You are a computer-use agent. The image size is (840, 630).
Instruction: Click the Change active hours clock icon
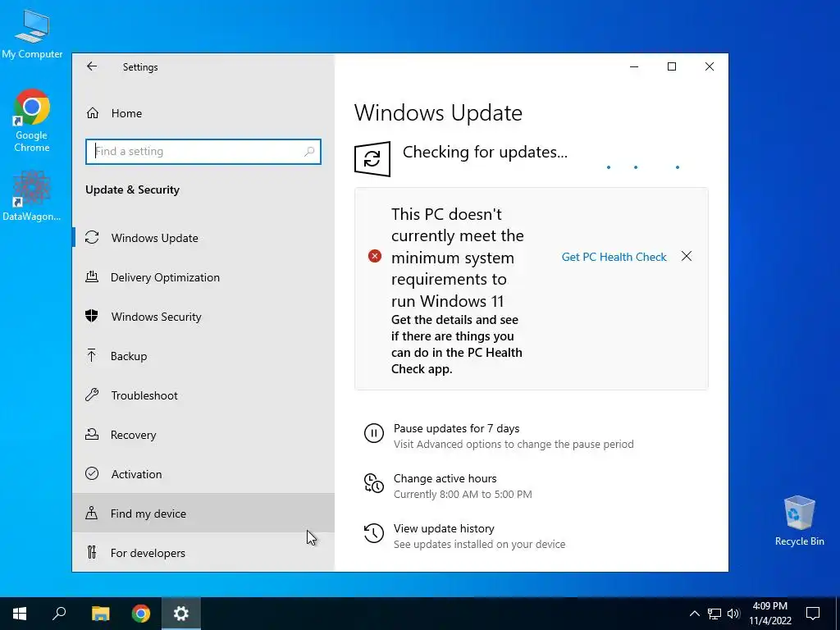(373, 483)
